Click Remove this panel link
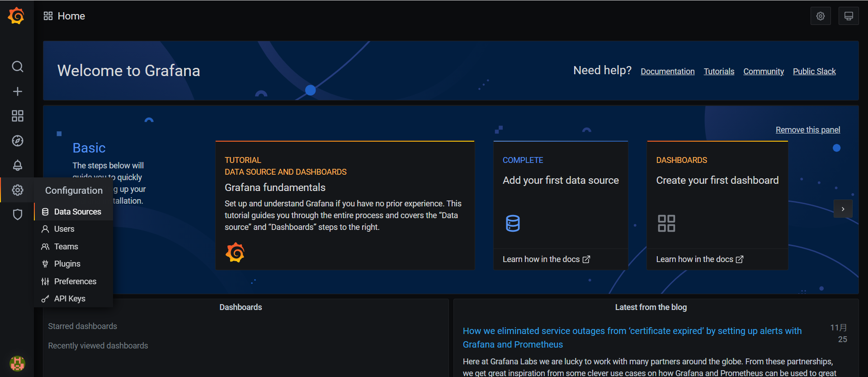 tap(808, 130)
